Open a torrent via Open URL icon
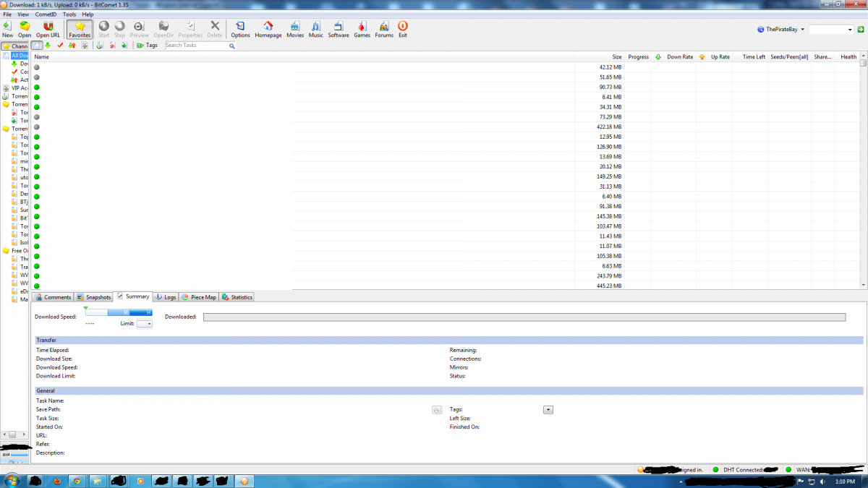This screenshot has height=488, width=868. coord(48,29)
